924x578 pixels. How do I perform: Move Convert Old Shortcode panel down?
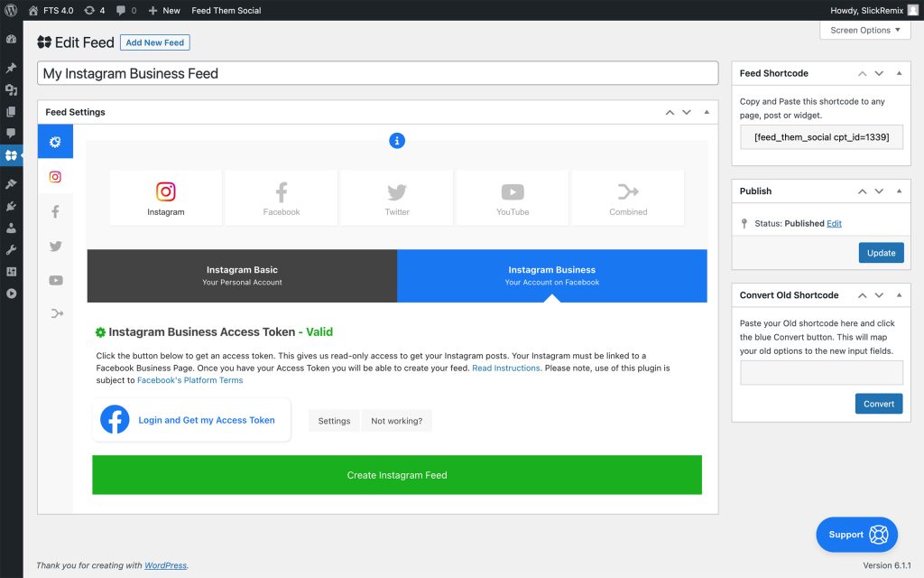tap(879, 295)
